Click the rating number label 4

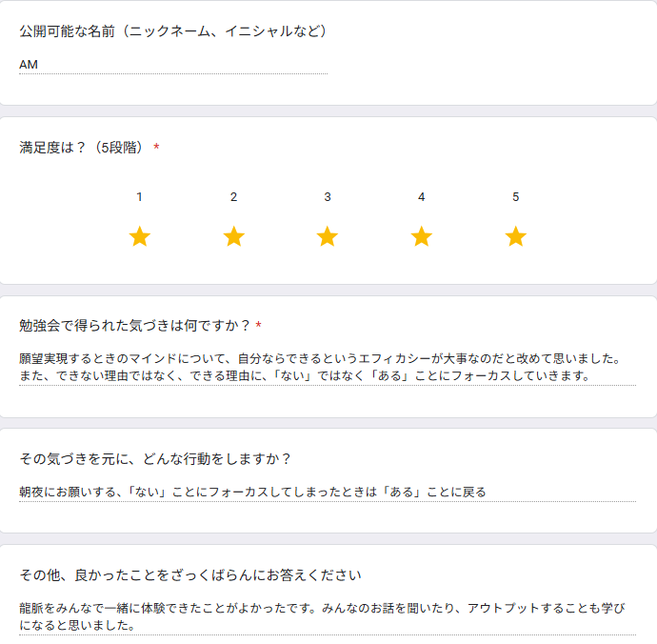[422, 196]
